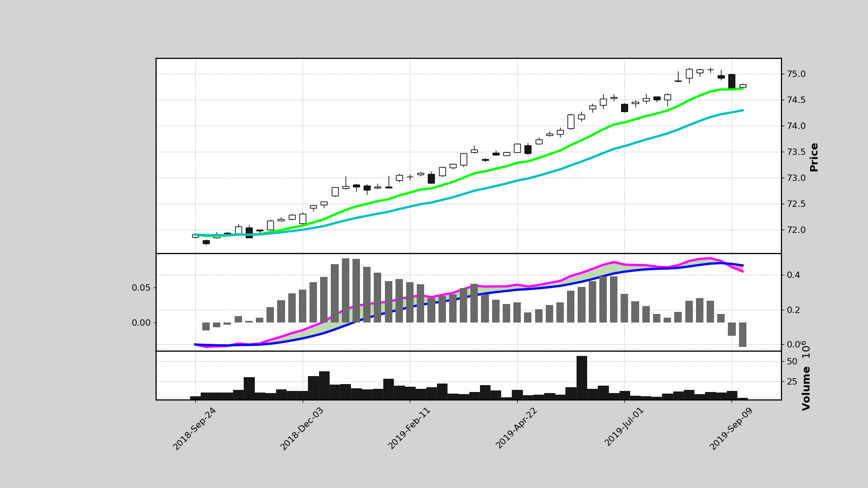Click the end of the green moving average line
Screen dimensions: 868x488
click(x=743, y=89)
